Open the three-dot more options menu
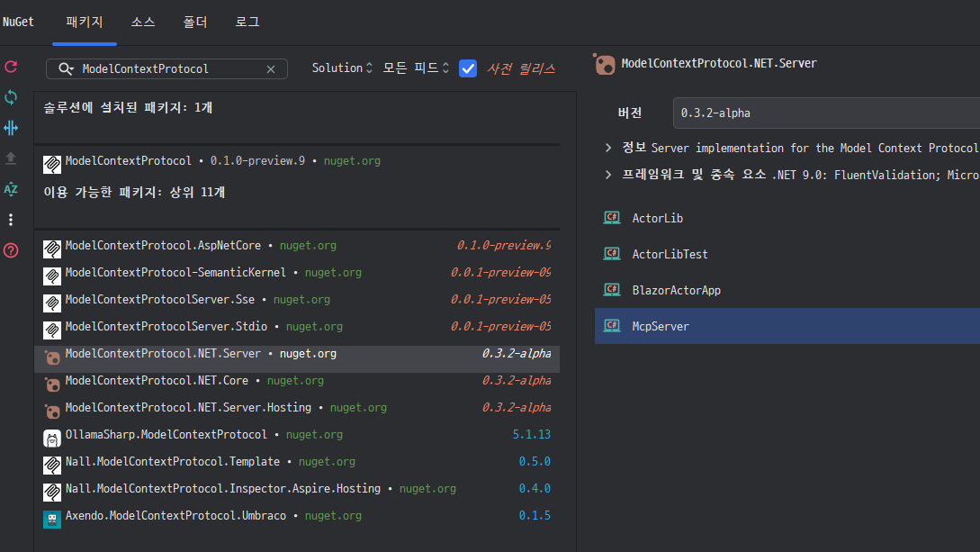The image size is (980, 552). pyautogui.click(x=11, y=220)
